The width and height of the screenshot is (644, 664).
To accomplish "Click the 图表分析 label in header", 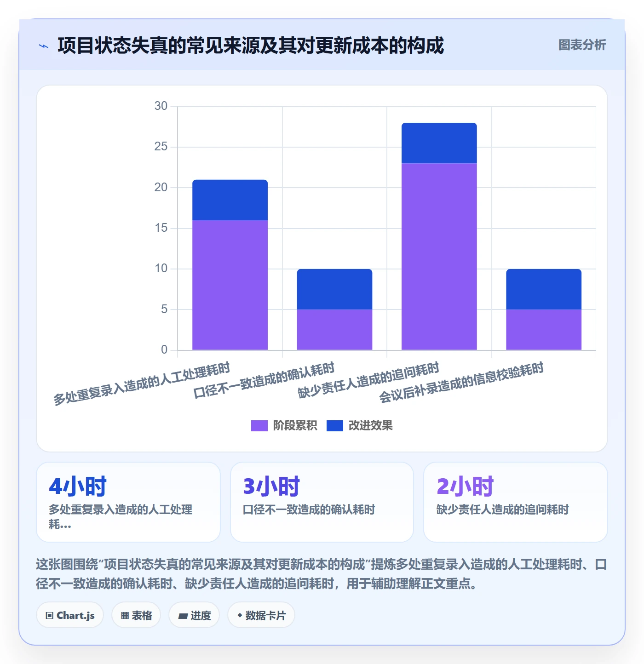I will coord(582,45).
